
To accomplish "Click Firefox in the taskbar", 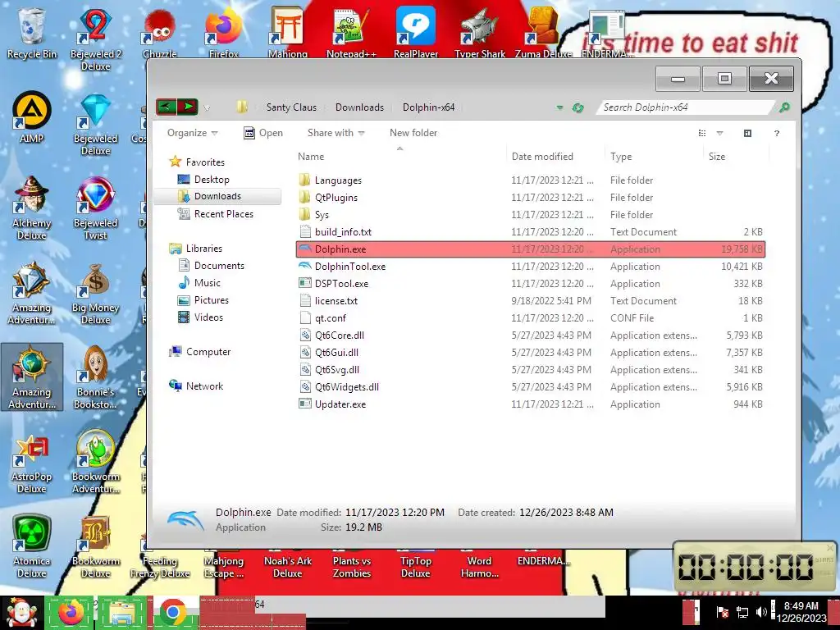I will (71, 612).
